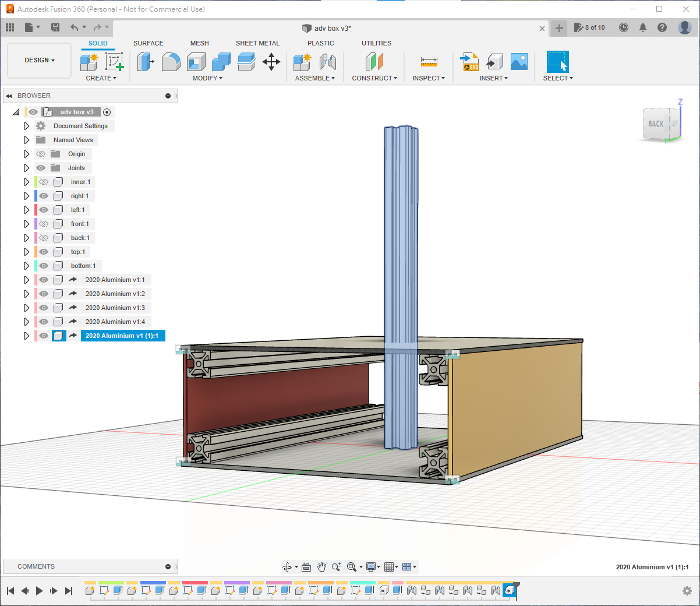The image size is (700, 606).
Task: Show the hidden inner:1 component
Action: point(44,182)
